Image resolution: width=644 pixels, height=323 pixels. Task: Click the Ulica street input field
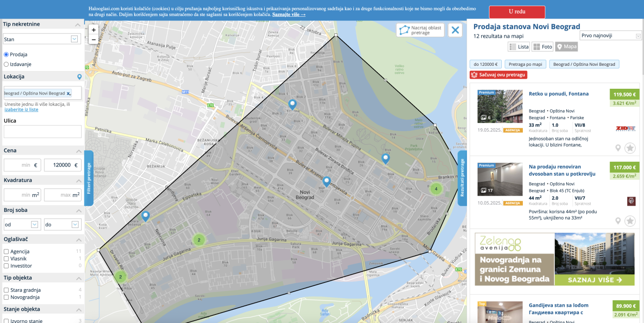click(x=42, y=132)
